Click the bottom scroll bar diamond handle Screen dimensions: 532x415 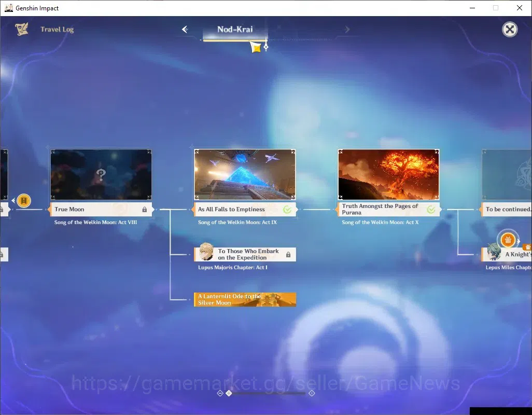pos(229,393)
